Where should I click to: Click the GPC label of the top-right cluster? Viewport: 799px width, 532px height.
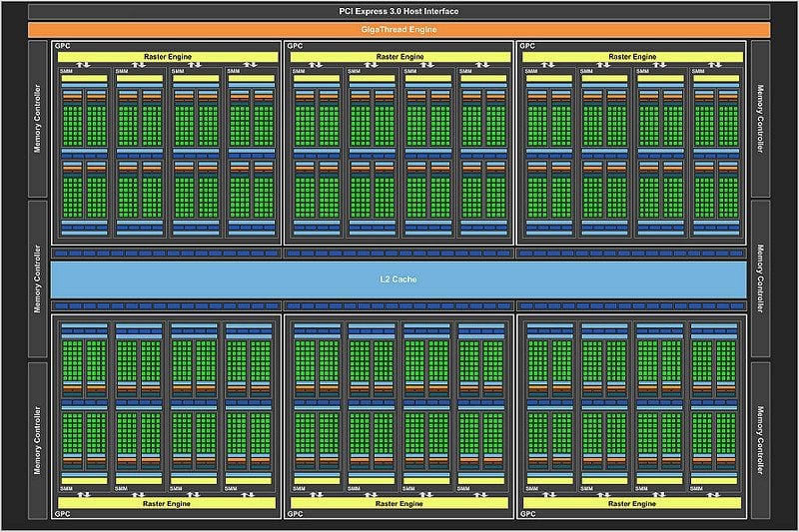(527, 46)
